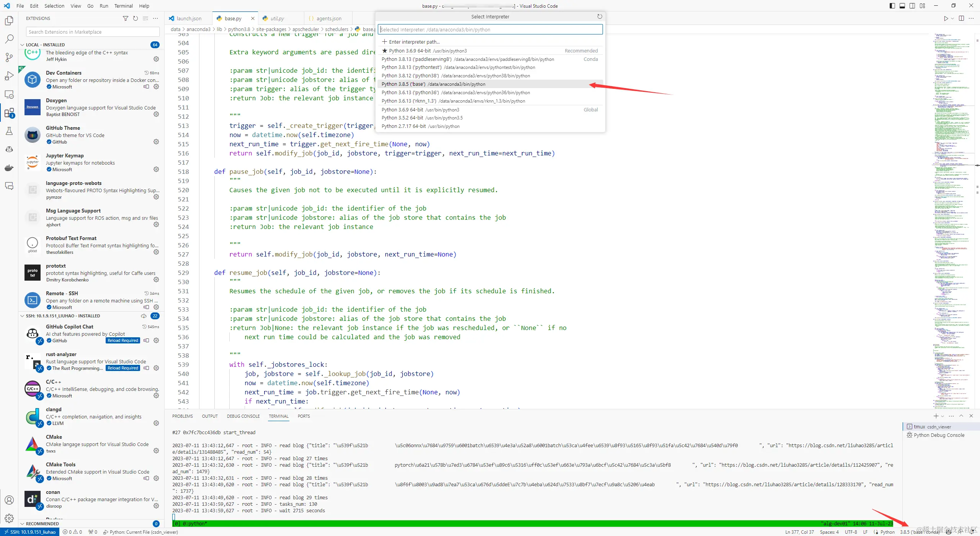
Task: Toggle primary side bar layout button
Action: tap(892, 6)
